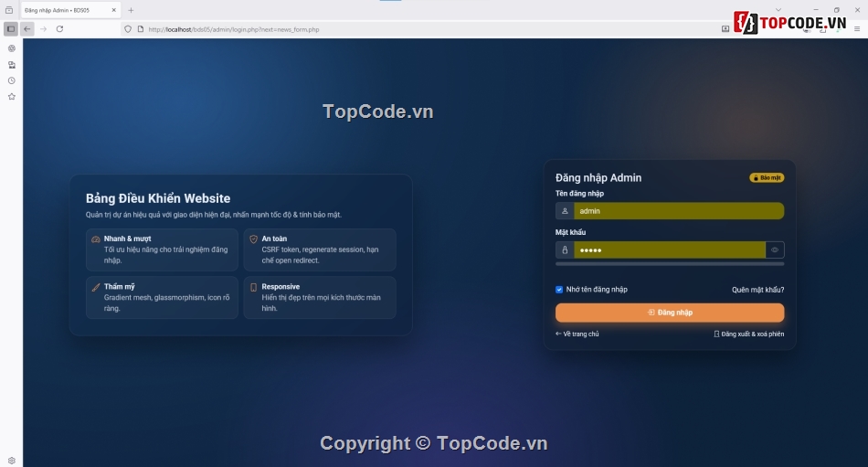The image size is (868, 467).
Task: Click the Đăng nhập Admin heading
Action: click(598, 178)
